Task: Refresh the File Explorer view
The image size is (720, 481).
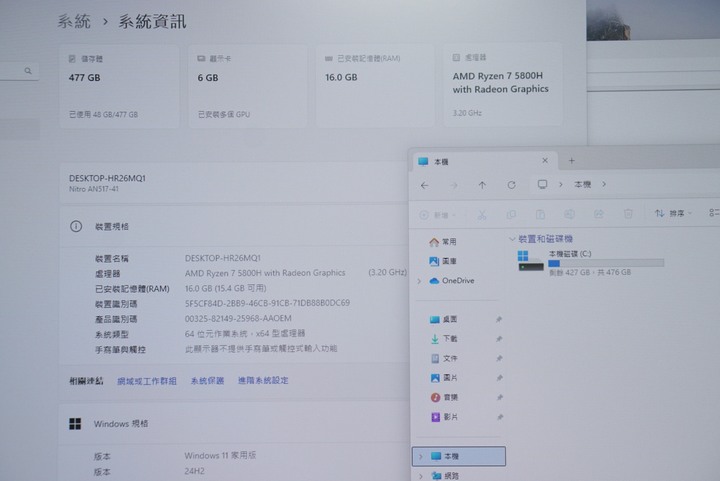Action: [x=512, y=185]
